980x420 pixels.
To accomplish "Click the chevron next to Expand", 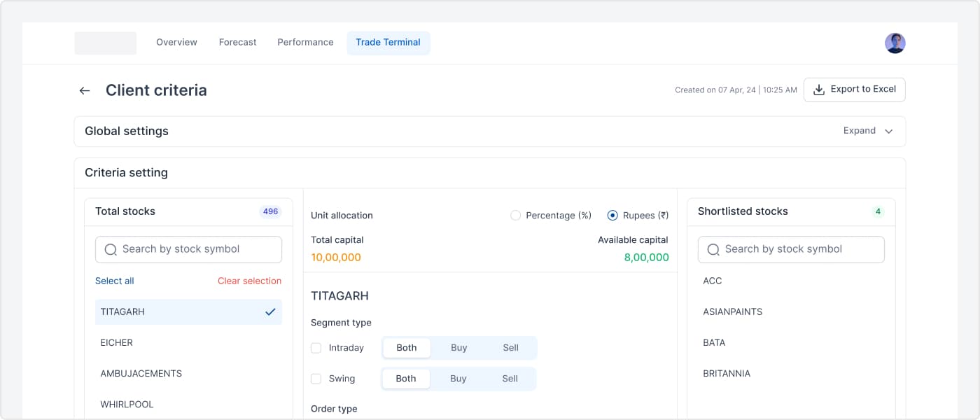I will pyautogui.click(x=888, y=132).
